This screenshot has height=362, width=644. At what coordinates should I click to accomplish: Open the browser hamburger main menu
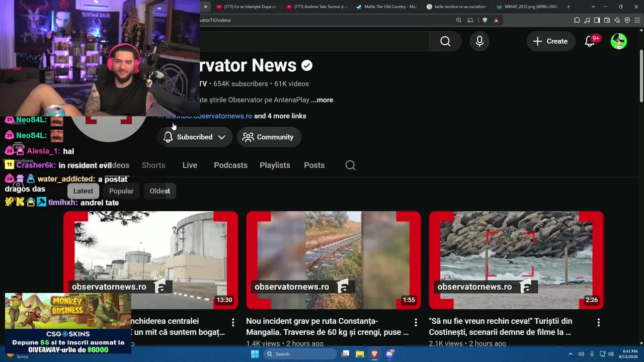click(x=637, y=20)
